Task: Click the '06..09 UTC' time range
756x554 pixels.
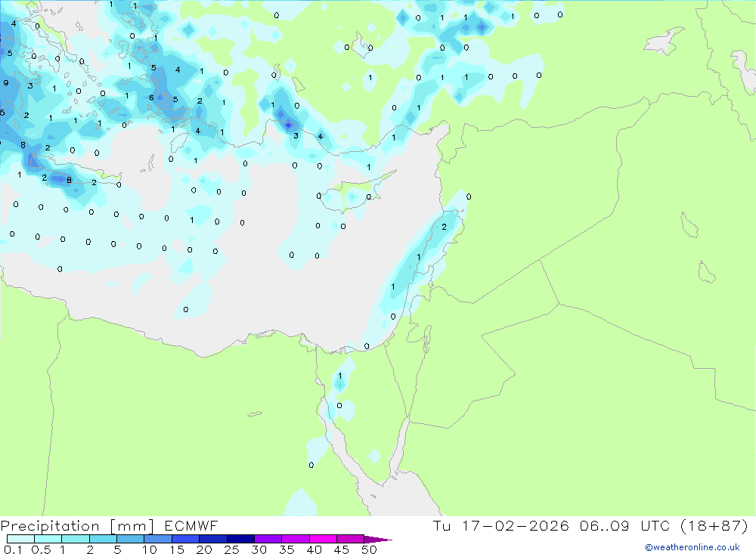Action: (625, 525)
